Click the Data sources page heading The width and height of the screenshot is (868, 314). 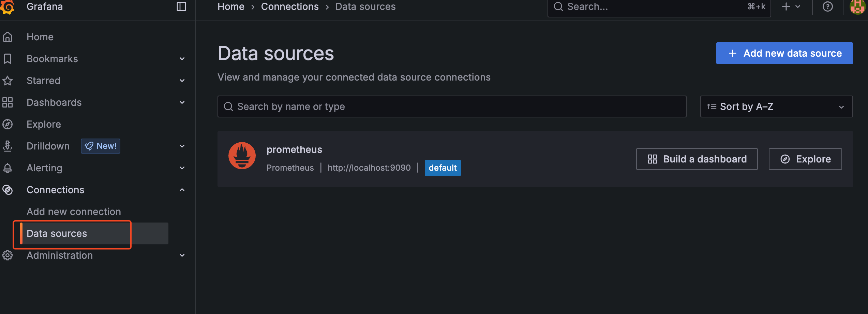pyautogui.click(x=276, y=54)
